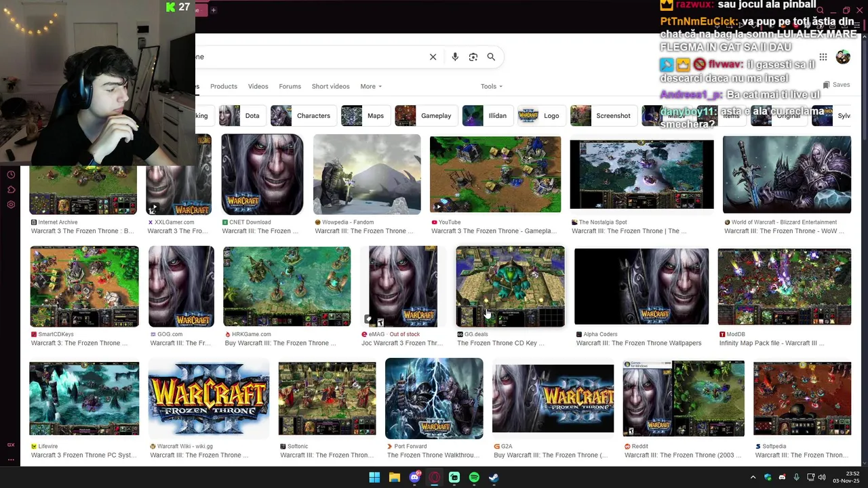Open the CNET Download Arthas thumbnail

[262, 174]
